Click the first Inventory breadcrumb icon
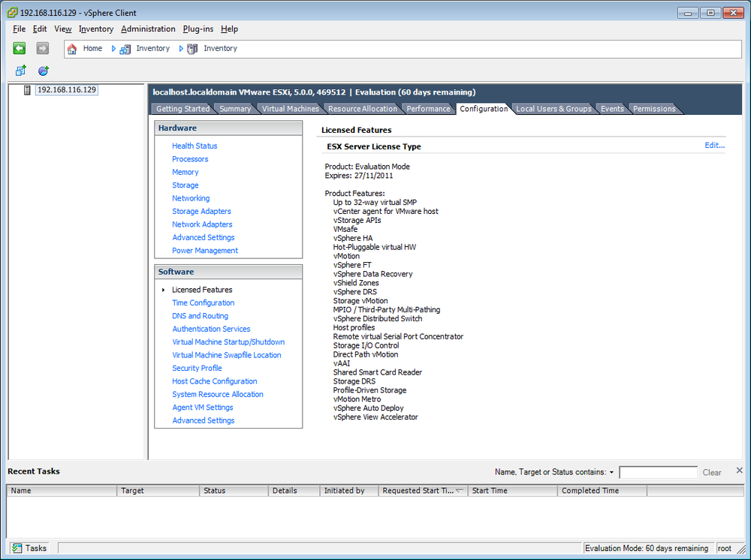This screenshot has height=560, width=751. click(x=125, y=49)
